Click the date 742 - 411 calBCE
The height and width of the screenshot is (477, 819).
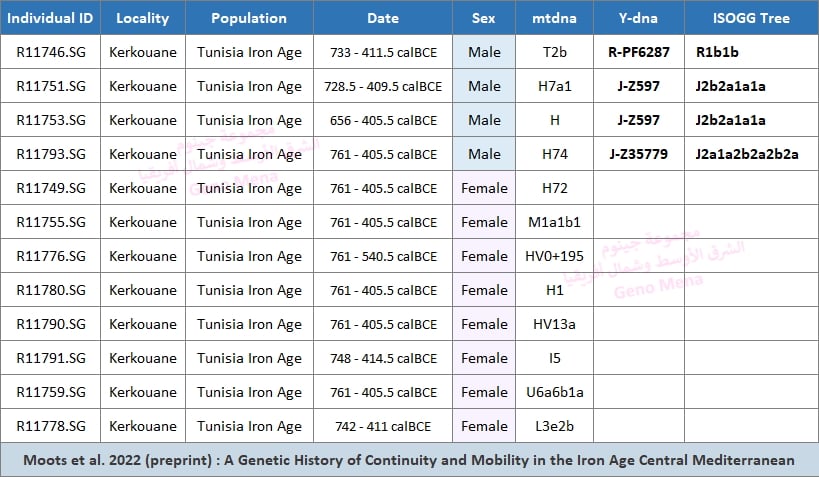point(383,426)
